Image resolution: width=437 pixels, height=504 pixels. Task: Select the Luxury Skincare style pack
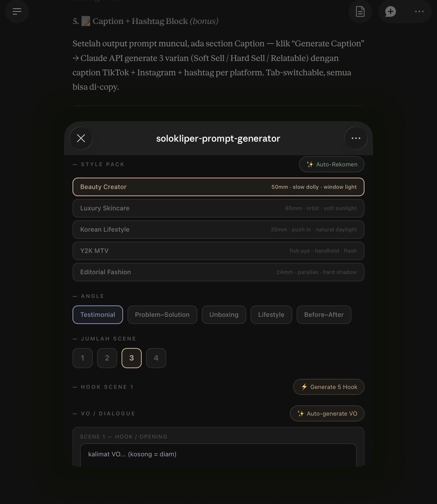218,208
